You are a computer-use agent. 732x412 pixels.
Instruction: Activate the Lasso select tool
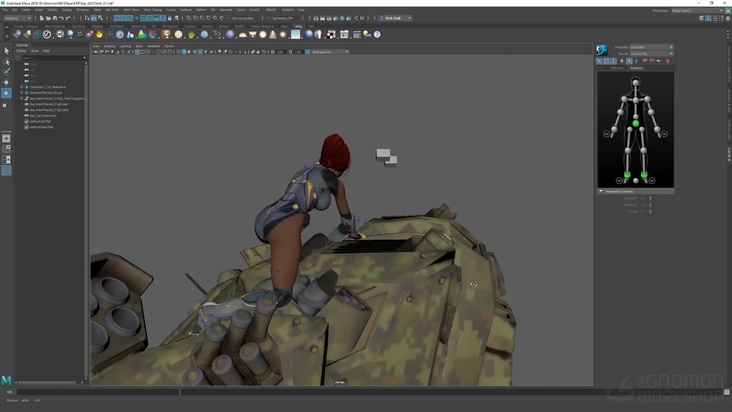click(x=6, y=61)
